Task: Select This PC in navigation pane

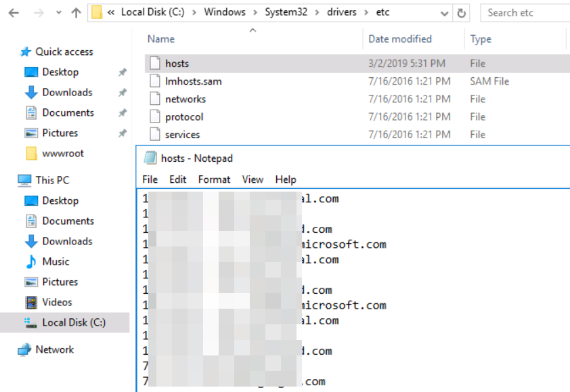Action: 52,180
